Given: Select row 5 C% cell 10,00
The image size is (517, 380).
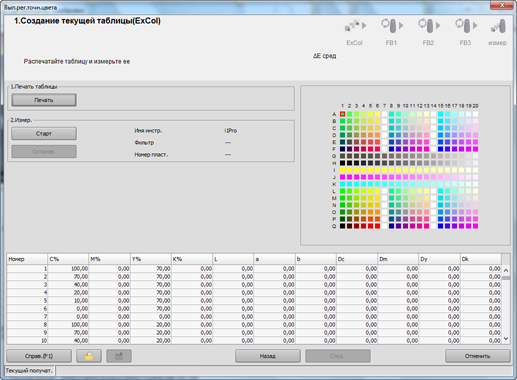Looking at the screenshot, I should click(x=68, y=301).
